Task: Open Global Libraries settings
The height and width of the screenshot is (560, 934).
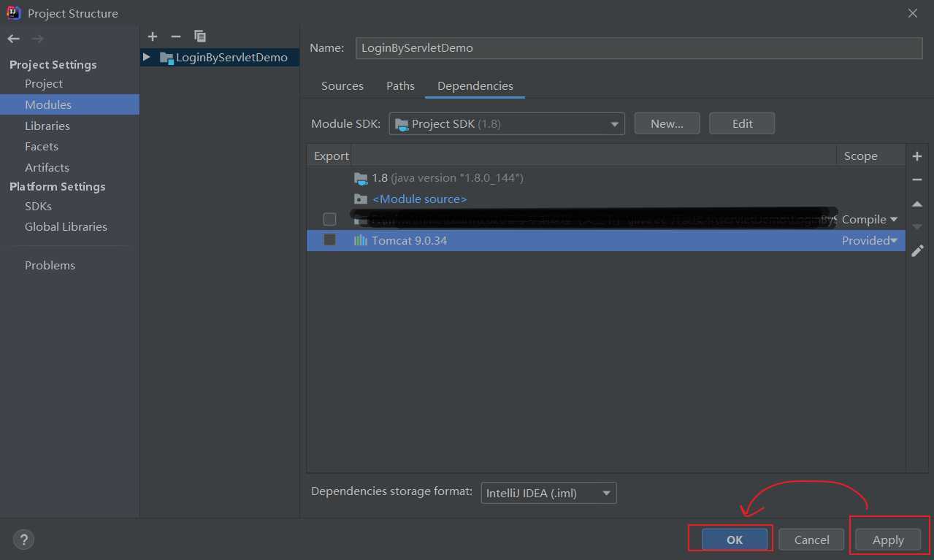Action: [x=66, y=226]
